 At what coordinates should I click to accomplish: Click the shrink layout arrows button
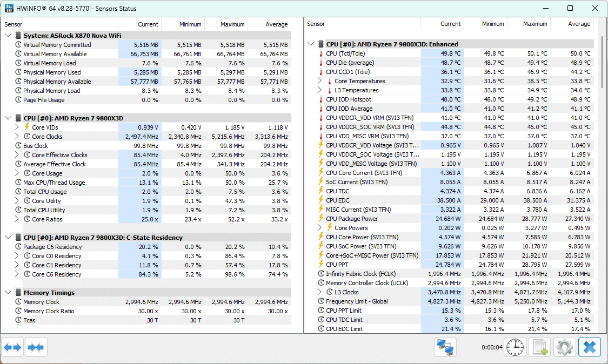[36, 347]
